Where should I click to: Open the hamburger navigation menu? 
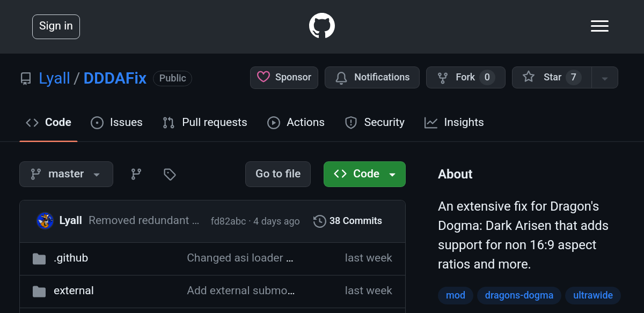click(599, 26)
